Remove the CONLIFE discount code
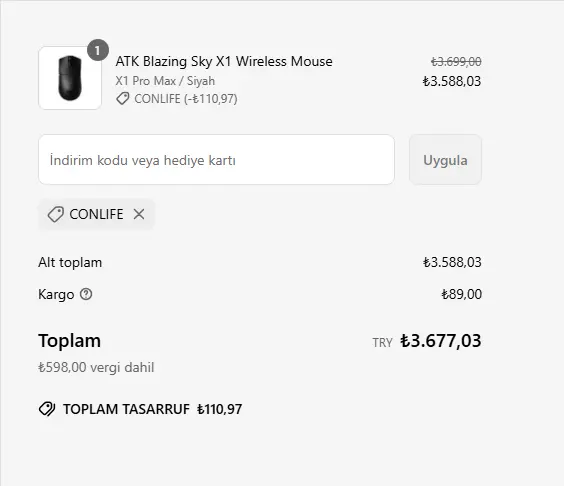Viewport: 564px width, 486px height. click(x=139, y=214)
